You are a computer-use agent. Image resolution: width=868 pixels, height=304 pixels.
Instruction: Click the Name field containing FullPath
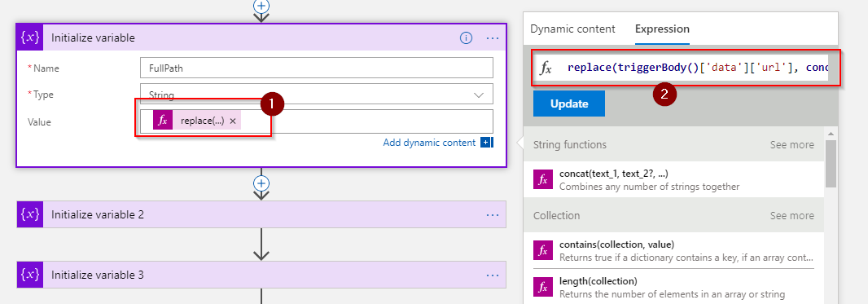(x=317, y=68)
